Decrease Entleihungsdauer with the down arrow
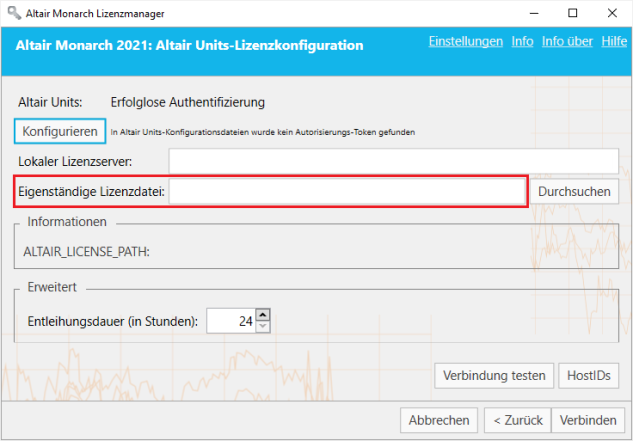Image resolution: width=633 pixels, height=441 pixels. [x=263, y=327]
